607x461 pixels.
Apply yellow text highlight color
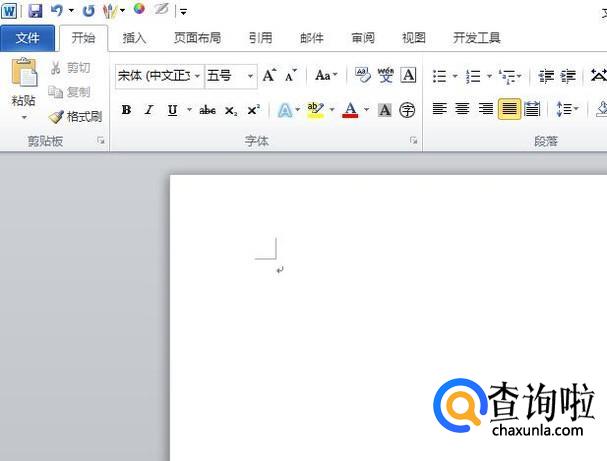pyautogui.click(x=315, y=110)
